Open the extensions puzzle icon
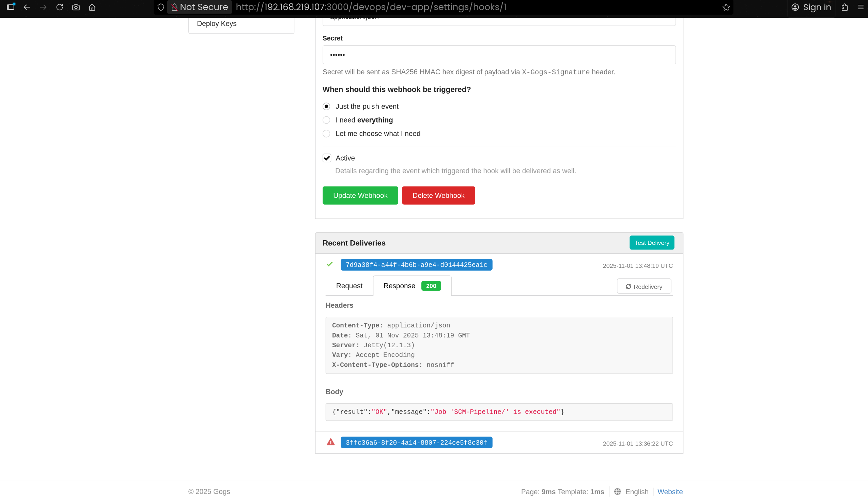This screenshot has height=501, width=868. coord(844,7)
